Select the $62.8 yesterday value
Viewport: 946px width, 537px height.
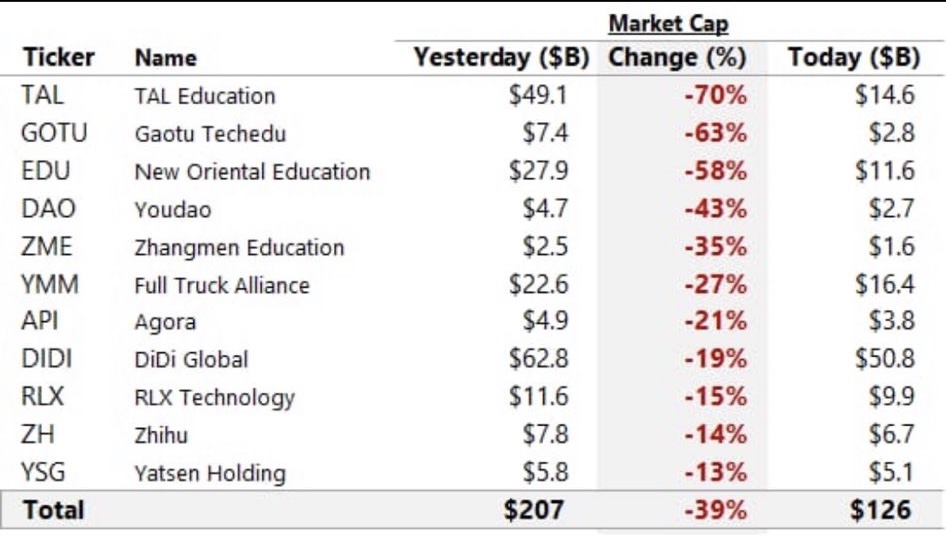pyautogui.click(x=538, y=359)
